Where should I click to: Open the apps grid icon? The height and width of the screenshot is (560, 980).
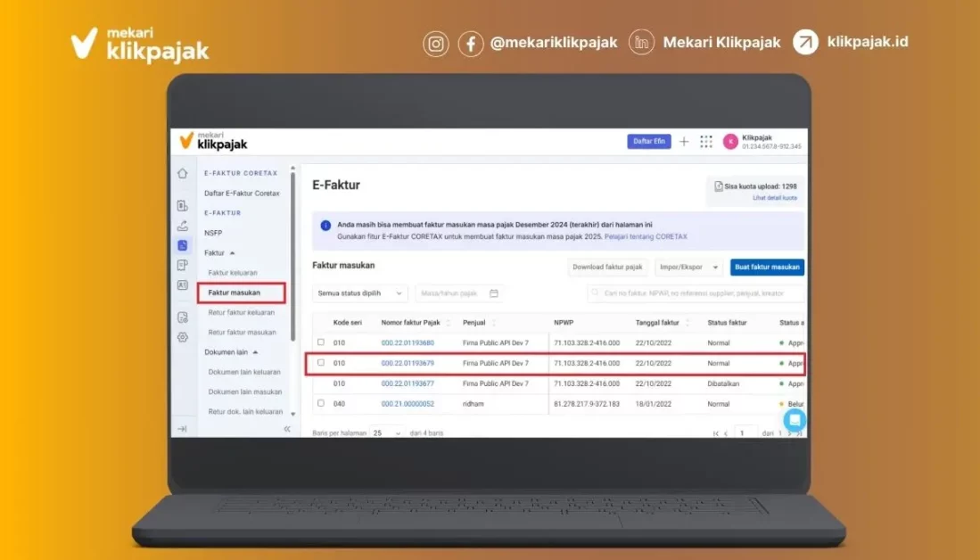click(x=706, y=142)
